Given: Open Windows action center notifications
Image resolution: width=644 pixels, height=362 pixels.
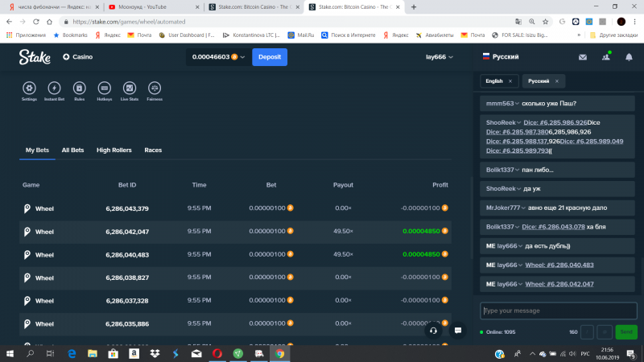Looking at the screenshot, I should pyautogui.click(x=631, y=354).
